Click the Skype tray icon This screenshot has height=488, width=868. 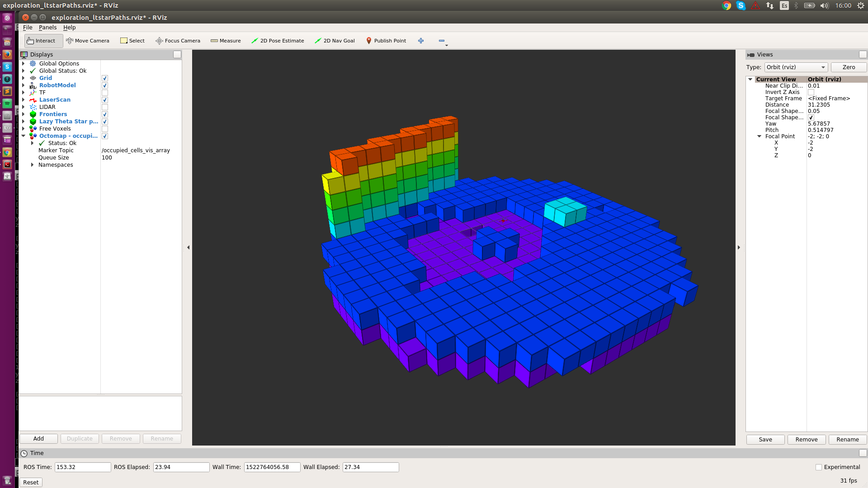click(741, 5)
